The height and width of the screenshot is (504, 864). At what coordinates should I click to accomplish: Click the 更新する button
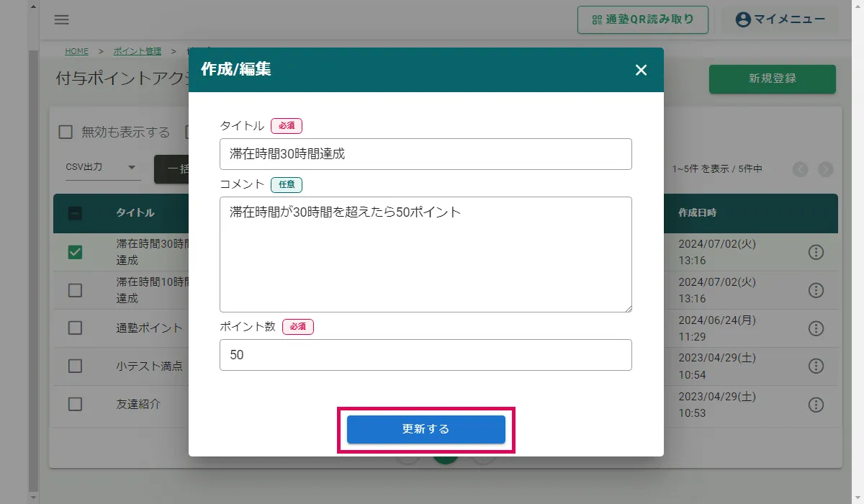(x=426, y=429)
